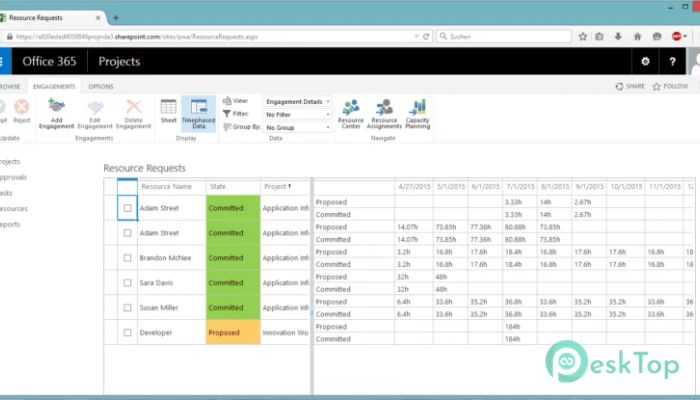Click the Resources side navigation link
Screen dimensions: 700x400
coord(14,208)
